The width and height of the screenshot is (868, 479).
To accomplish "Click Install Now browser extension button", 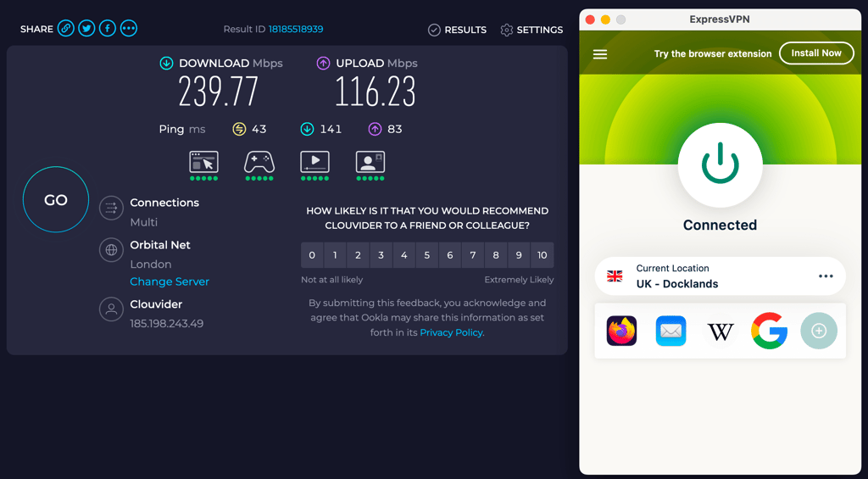I will (816, 53).
